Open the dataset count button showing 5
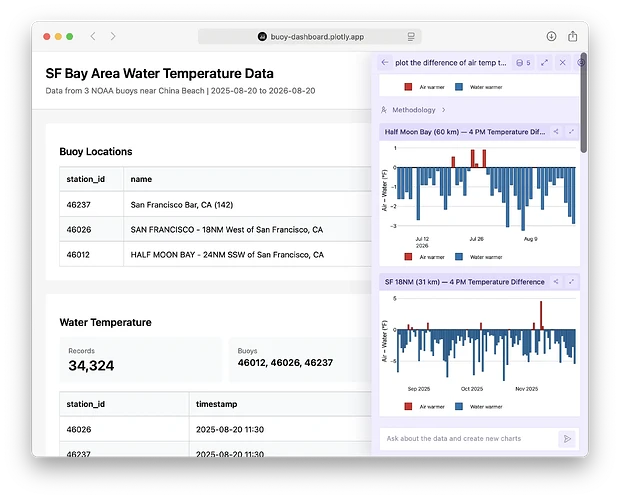Image resolution: width=620 pixels, height=499 pixels. click(x=524, y=62)
